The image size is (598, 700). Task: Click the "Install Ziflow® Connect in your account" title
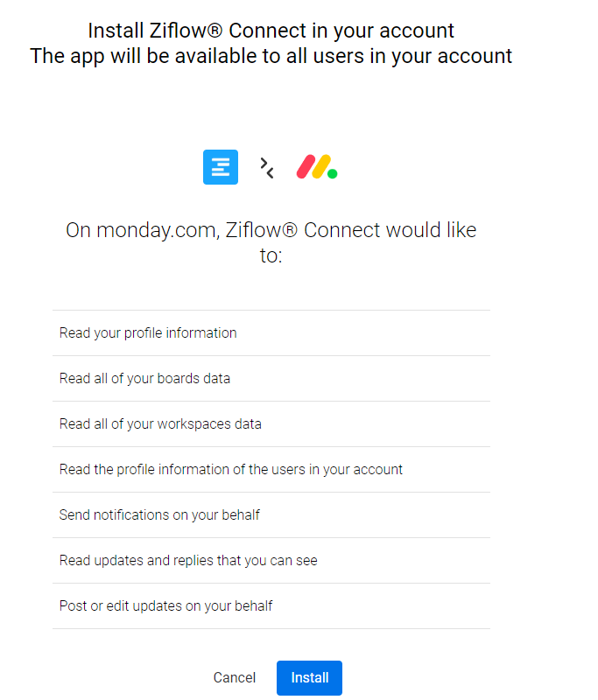pos(271,31)
